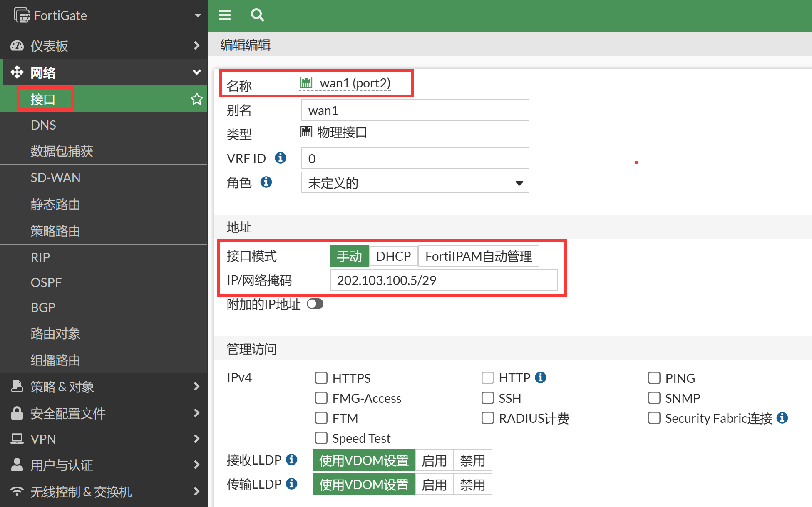Click the info icon beside 角色

click(x=266, y=182)
